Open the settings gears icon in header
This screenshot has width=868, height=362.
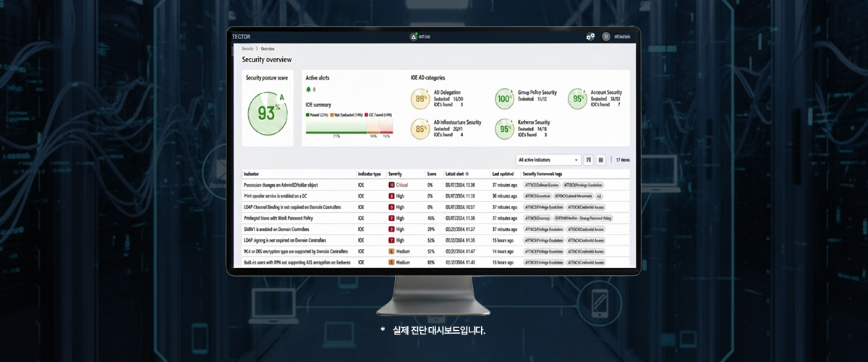click(590, 36)
